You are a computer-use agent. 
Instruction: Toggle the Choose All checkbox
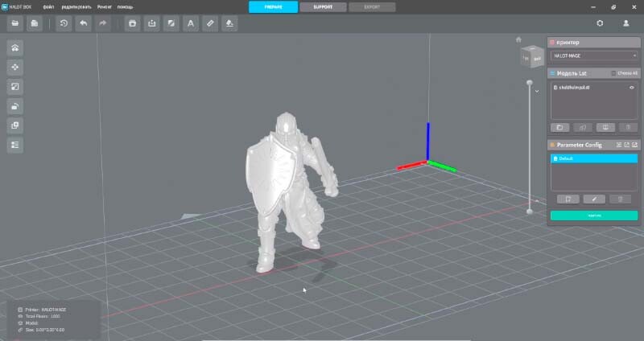pyautogui.click(x=613, y=73)
